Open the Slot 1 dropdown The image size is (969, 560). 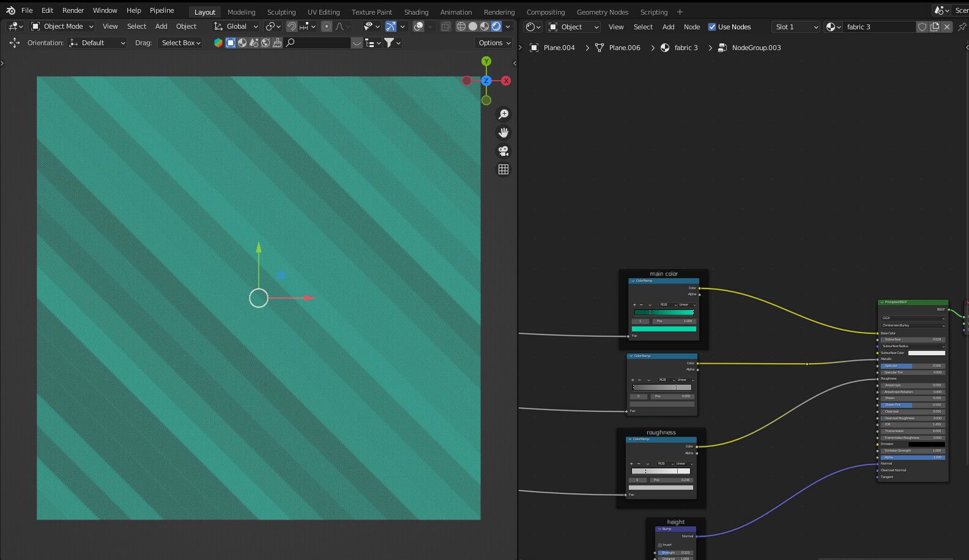[795, 27]
